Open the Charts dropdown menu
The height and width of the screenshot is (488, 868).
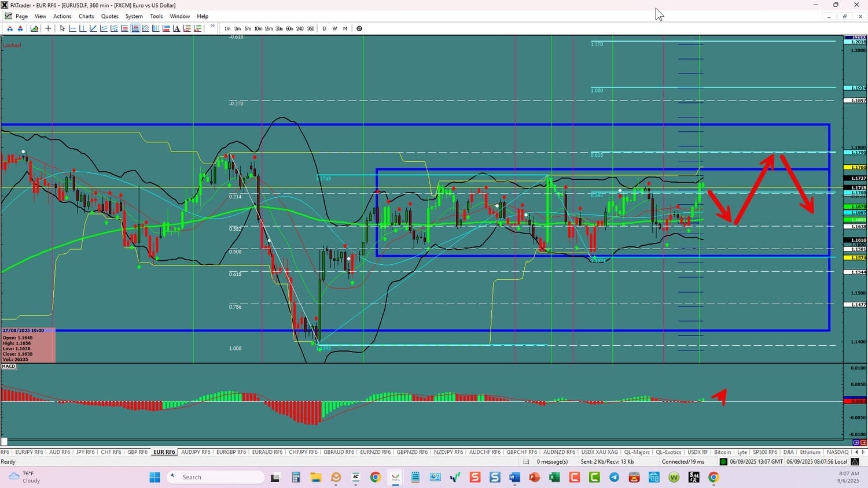point(86,16)
